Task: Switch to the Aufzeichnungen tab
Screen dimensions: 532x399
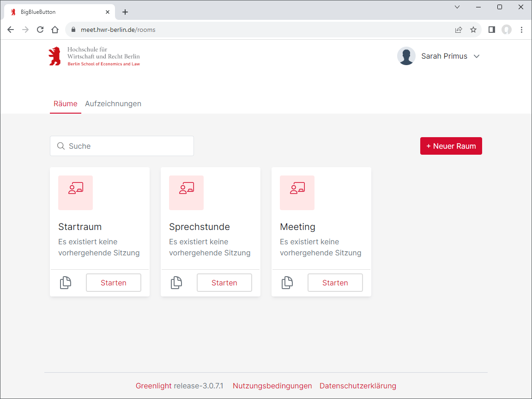Action: [x=113, y=103]
